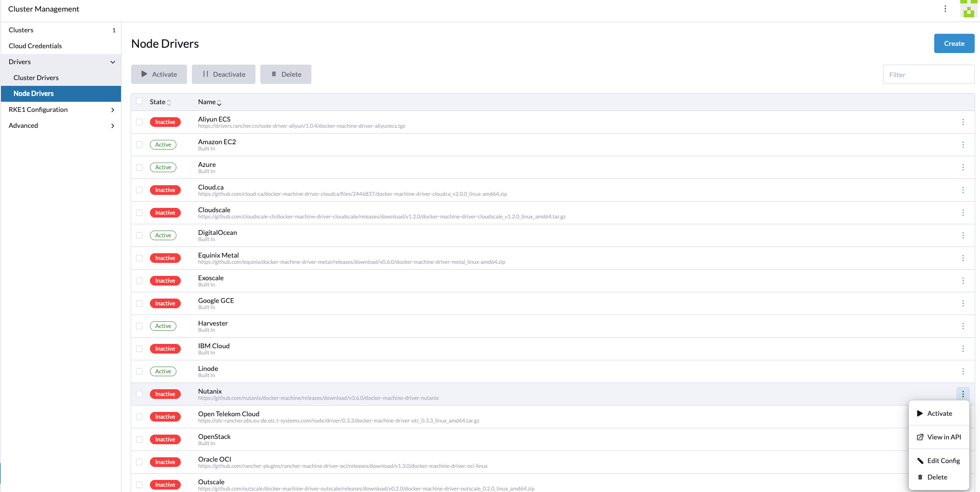
Task: Click the Create button
Action: click(953, 43)
